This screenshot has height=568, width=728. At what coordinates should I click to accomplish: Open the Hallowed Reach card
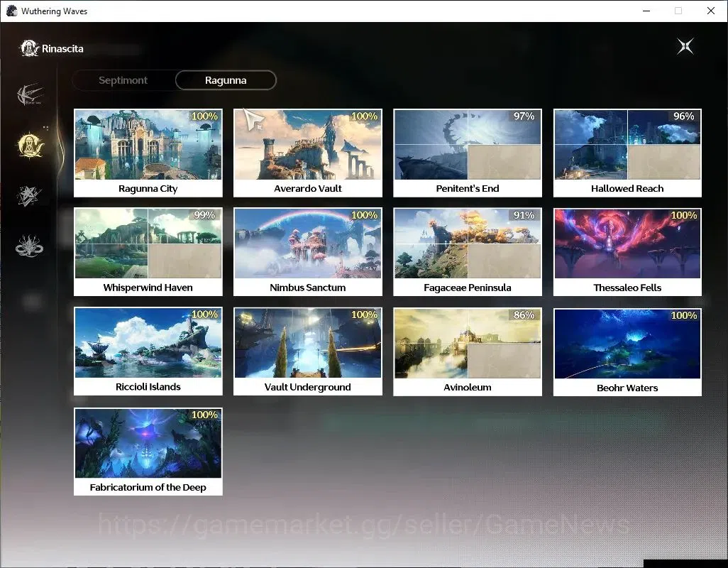point(627,153)
